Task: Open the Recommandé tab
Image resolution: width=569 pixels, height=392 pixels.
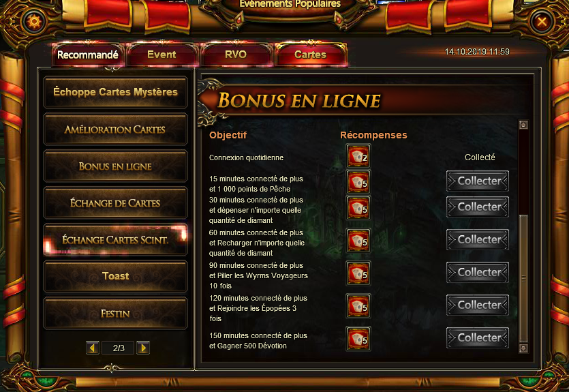Action: coord(88,55)
